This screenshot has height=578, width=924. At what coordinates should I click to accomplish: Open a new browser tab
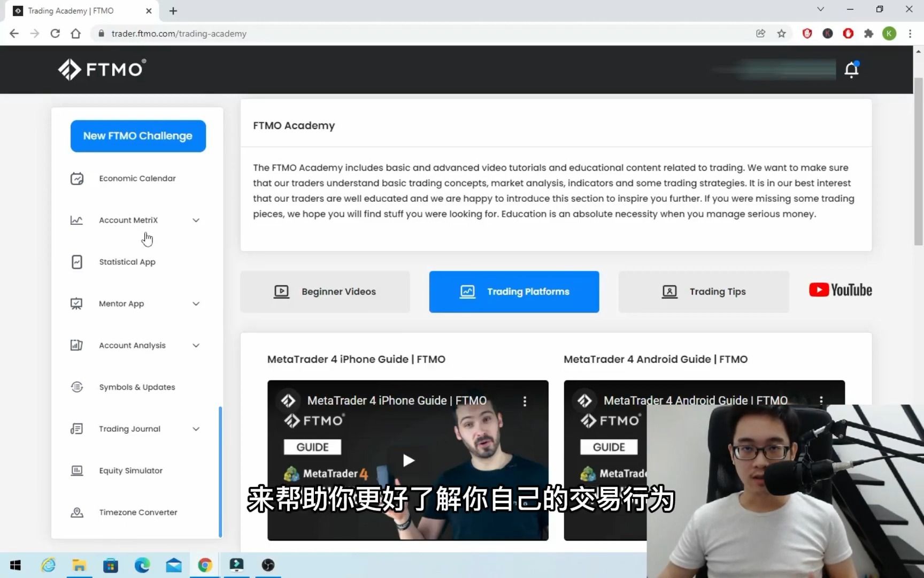(173, 11)
